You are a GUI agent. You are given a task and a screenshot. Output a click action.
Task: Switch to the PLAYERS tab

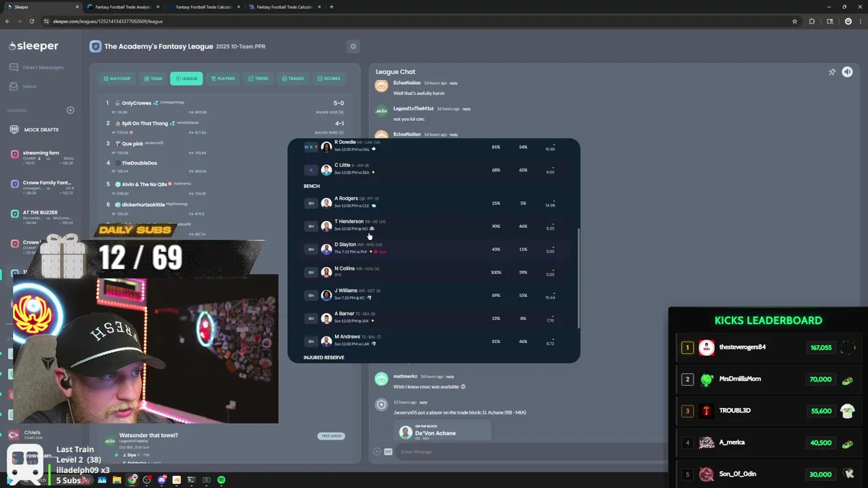click(x=223, y=79)
